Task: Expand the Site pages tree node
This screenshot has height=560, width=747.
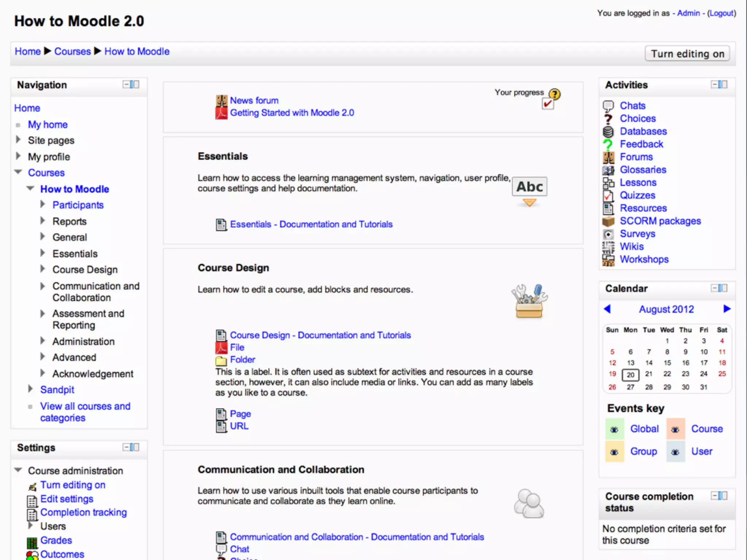Action: tap(18, 140)
